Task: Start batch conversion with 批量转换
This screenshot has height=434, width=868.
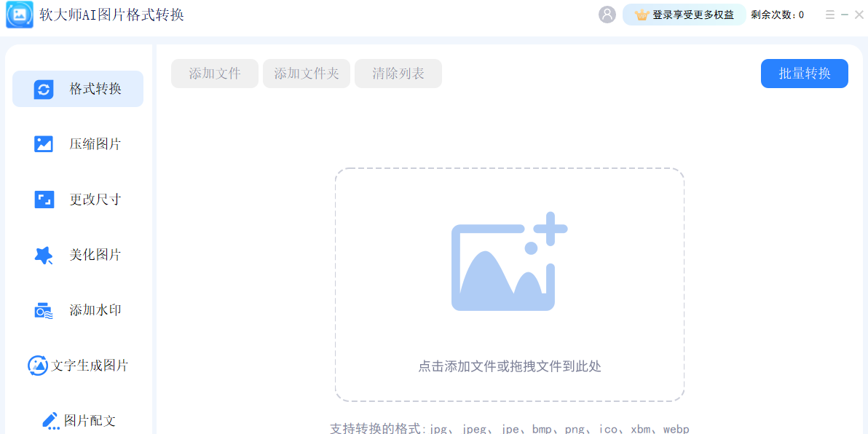Action: [x=804, y=74]
